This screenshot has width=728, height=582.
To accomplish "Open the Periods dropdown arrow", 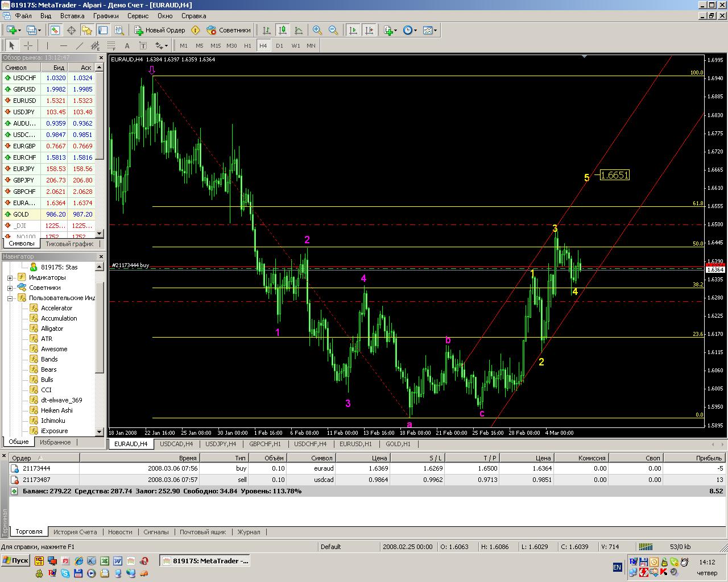I will [x=416, y=30].
